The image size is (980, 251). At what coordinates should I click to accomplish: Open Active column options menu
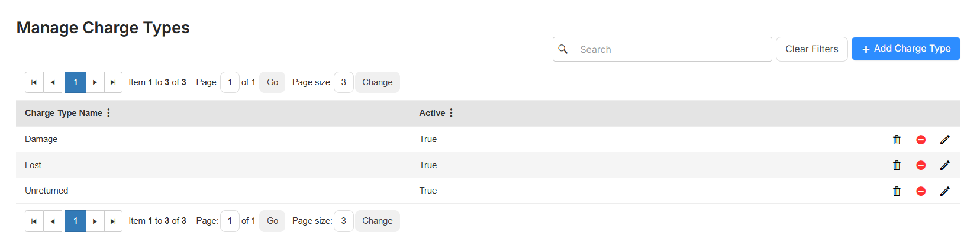pyautogui.click(x=451, y=113)
